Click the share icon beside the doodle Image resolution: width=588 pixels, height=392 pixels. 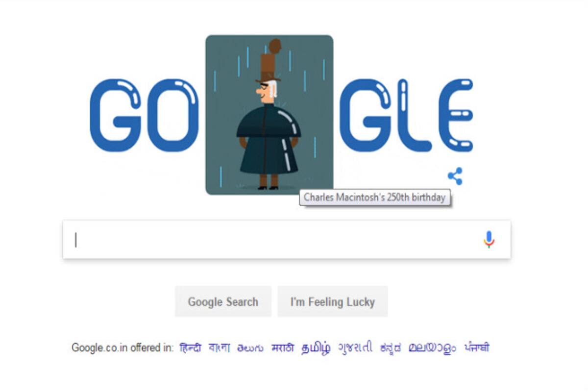(455, 176)
